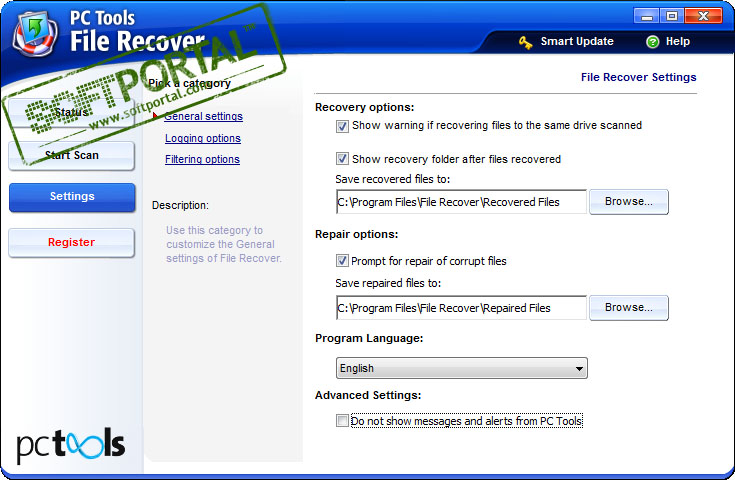The width and height of the screenshot is (735, 480).
Task: Uncheck Show recovery folder after files recovered
Action: coord(342,158)
